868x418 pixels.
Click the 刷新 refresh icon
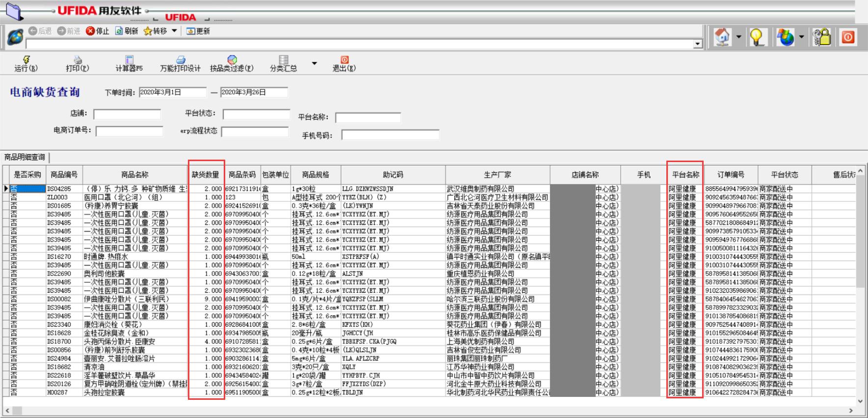[x=119, y=31]
